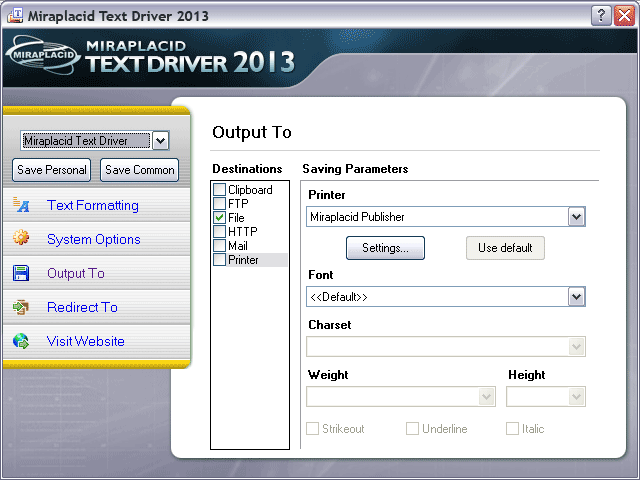Viewport: 640px width, 480px height.
Task: Open printer Settings... button
Action: tap(385, 248)
